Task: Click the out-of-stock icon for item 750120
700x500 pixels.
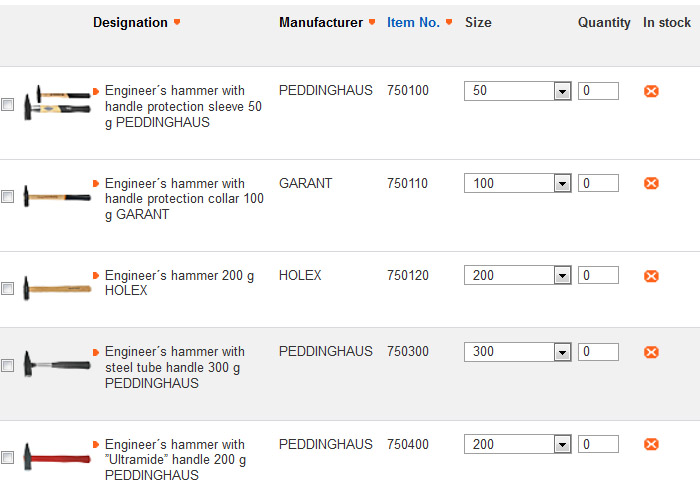Action: (651, 276)
